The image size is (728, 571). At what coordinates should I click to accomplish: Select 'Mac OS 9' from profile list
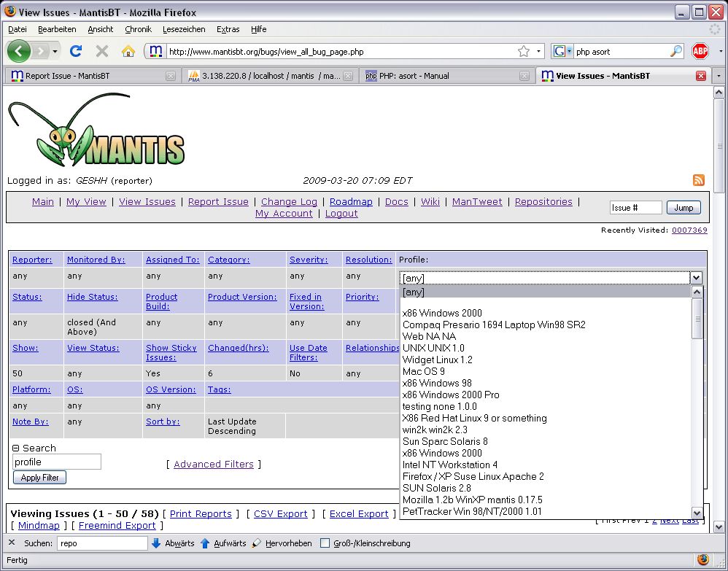point(423,371)
